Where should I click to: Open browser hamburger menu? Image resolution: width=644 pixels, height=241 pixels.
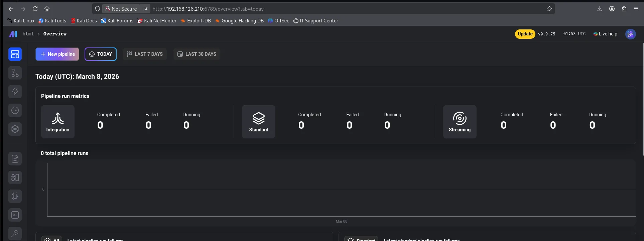pos(636,9)
